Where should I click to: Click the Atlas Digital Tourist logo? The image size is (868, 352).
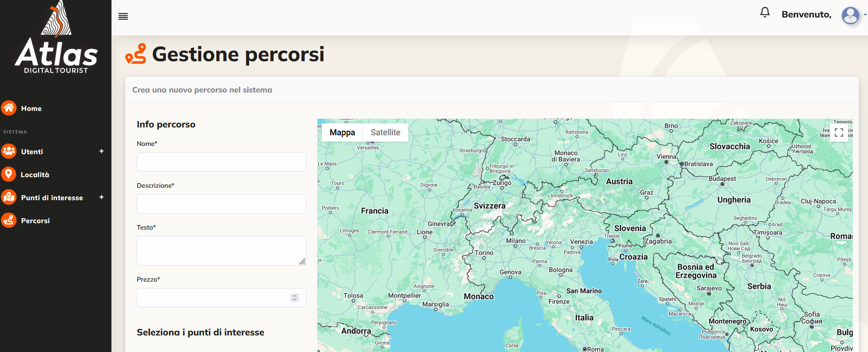[x=56, y=38]
